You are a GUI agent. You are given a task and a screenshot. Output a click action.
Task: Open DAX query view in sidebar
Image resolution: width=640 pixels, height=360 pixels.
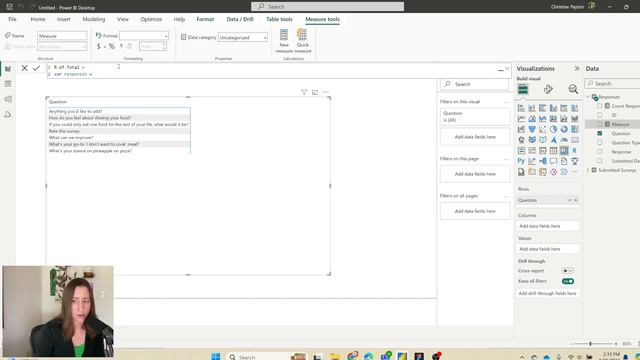pos(8,115)
